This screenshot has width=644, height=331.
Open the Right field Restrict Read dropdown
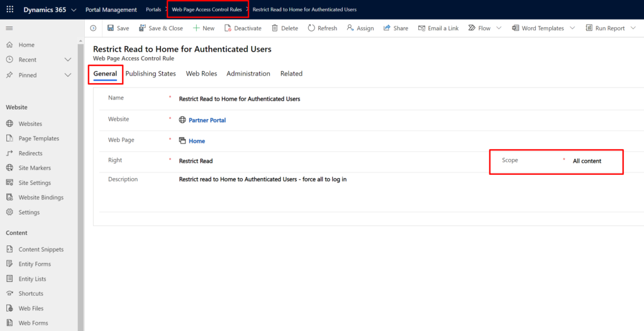pyautogui.click(x=196, y=160)
